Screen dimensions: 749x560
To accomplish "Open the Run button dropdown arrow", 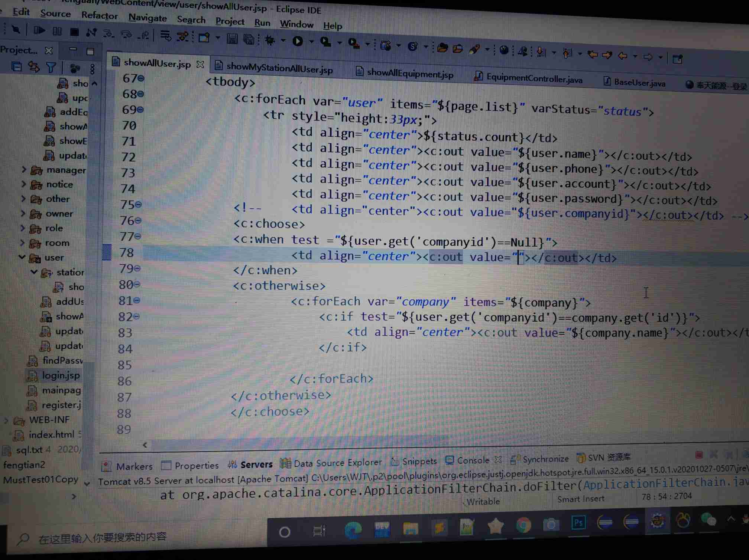I will click(311, 42).
